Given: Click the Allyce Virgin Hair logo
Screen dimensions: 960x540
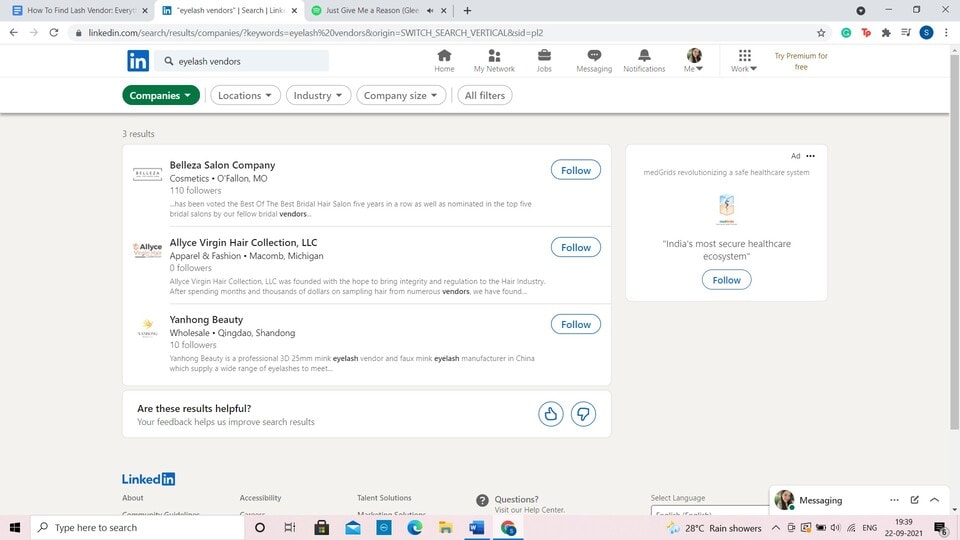Looking at the screenshot, I should [x=148, y=250].
